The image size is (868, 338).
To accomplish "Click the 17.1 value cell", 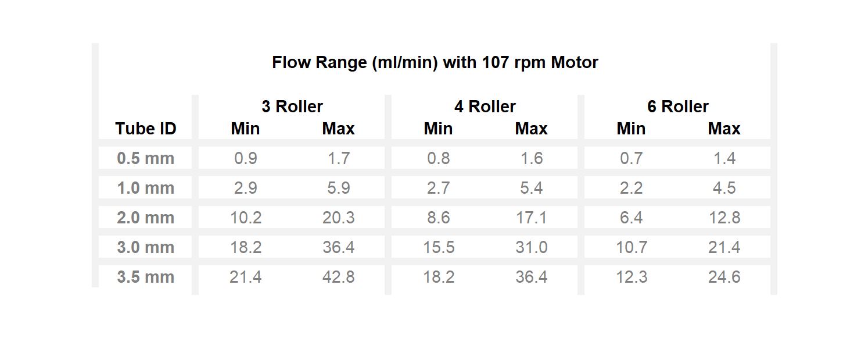I will pos(531,218).
